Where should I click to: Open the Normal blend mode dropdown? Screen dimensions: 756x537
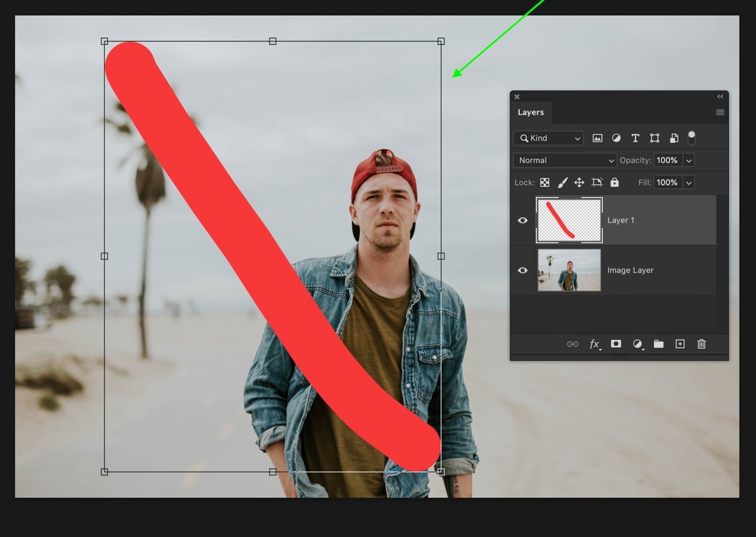point(564,161)
